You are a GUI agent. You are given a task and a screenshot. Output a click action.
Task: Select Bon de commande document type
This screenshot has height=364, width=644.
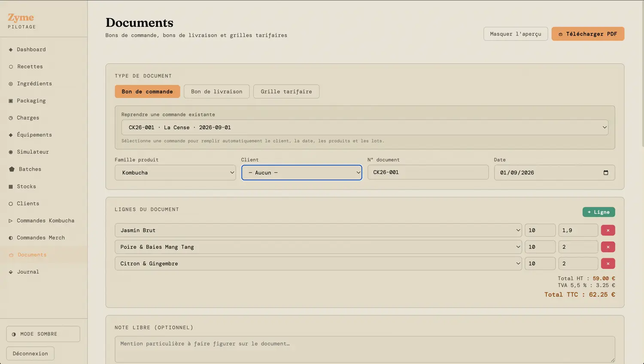(x=147, y=92)
